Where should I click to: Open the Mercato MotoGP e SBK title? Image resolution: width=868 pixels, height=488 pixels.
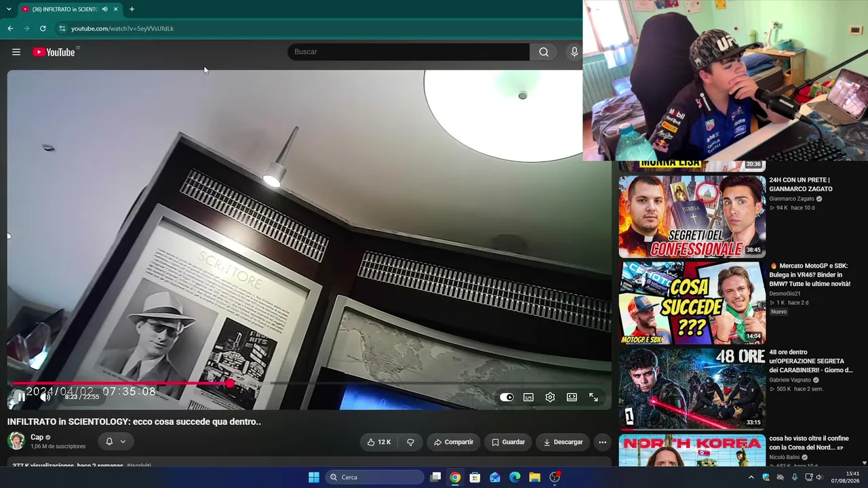click(x=810, y=274)
